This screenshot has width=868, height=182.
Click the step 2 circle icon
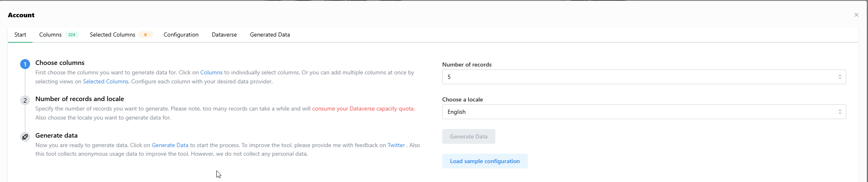(x=25, y=100)
